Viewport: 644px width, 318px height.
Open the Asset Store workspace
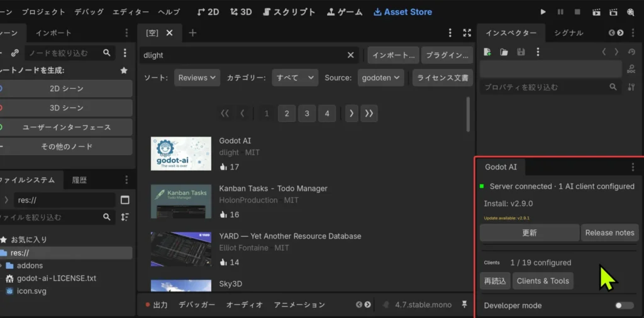[403, 12]
